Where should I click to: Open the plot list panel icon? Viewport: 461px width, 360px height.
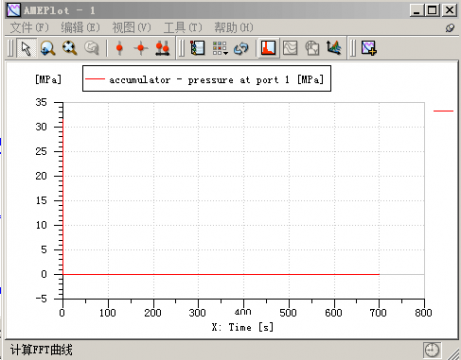tap(198, 48)
